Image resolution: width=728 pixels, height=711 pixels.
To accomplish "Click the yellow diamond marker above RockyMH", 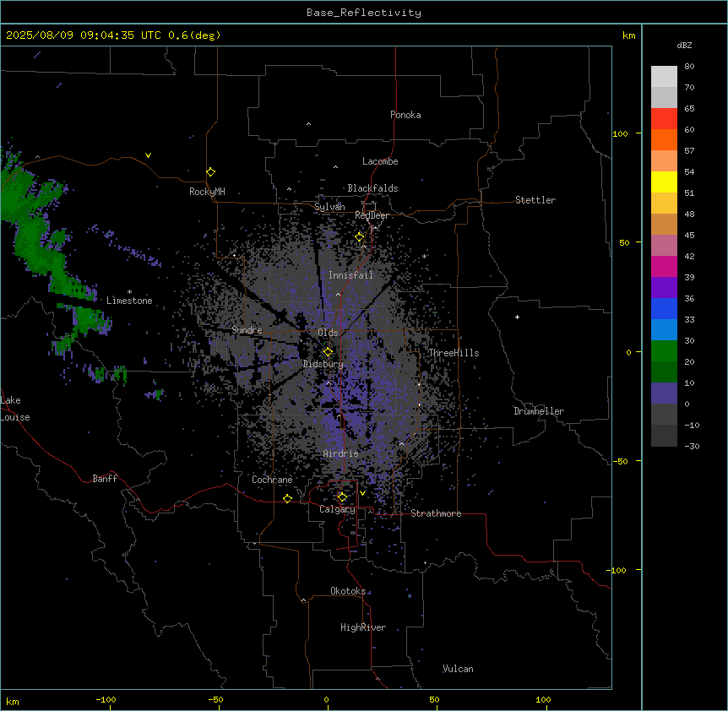I will (x=211, y=172).
